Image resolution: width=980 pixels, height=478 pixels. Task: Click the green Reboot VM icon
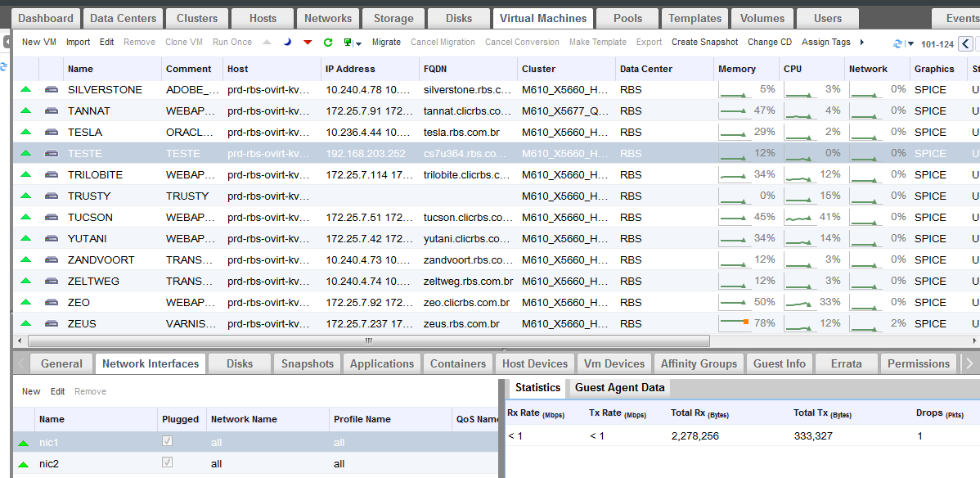pyautogui.click(x=328, y=42)
